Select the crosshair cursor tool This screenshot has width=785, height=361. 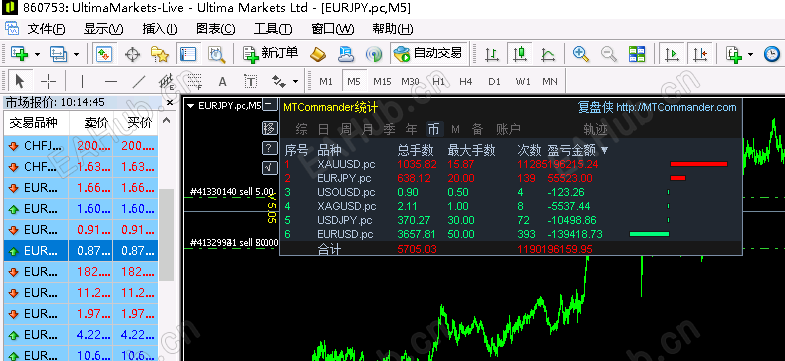[49, 81]
